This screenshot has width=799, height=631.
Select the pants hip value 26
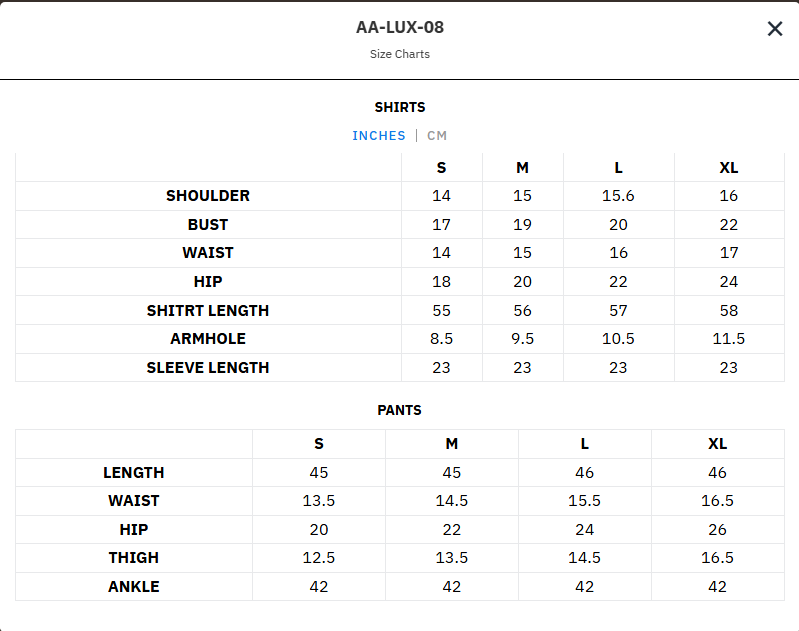point(717,530)
